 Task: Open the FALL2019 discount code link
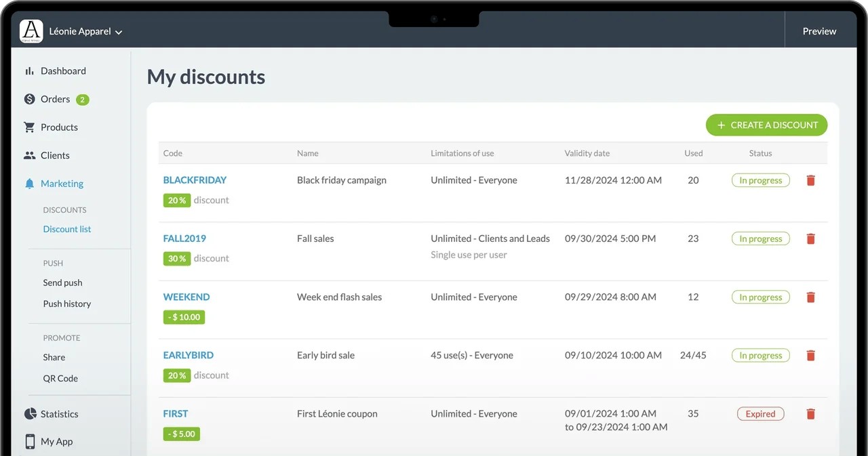(x=184, y=239)
